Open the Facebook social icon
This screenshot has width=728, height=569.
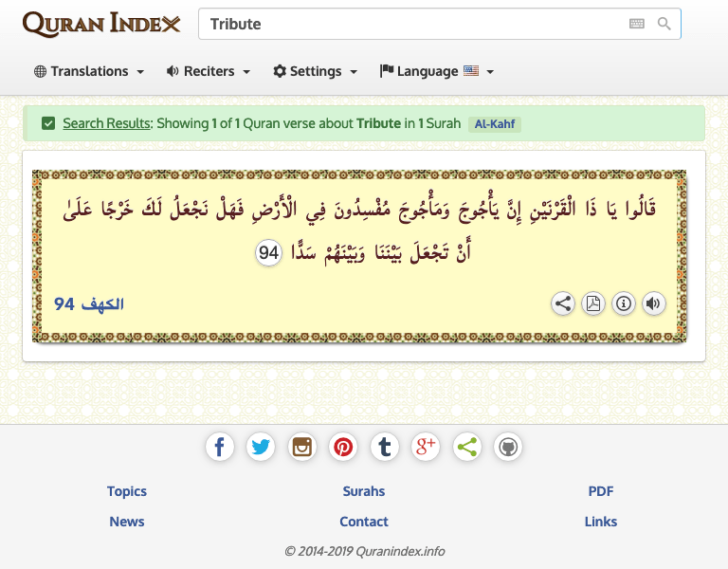(x=219, y=447)
